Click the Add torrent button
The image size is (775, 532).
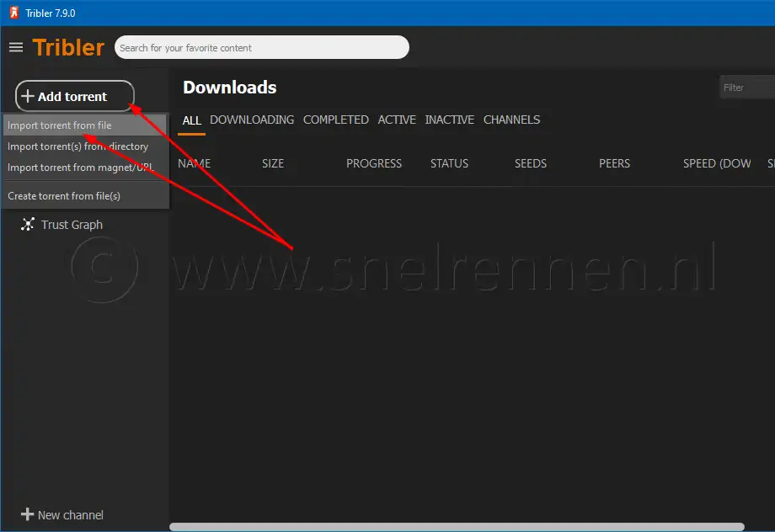click(75, 96)
